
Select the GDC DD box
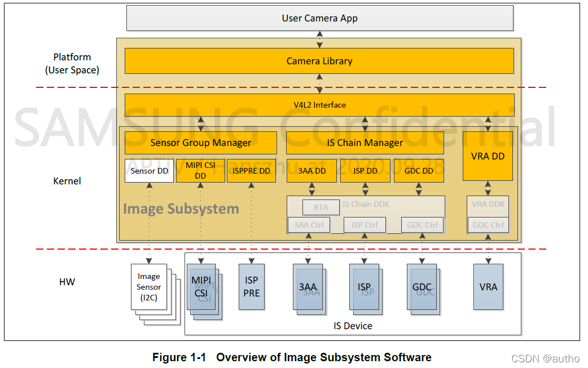419,171
